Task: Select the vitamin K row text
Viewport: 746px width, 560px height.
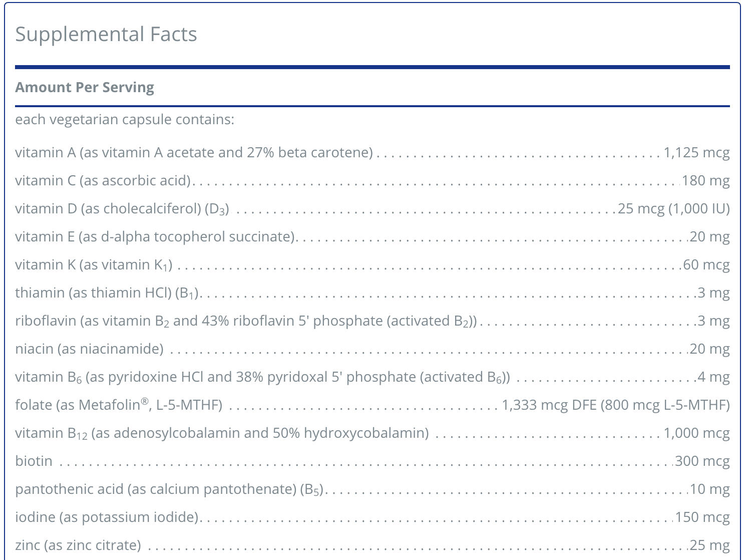Action: coord(372,264)
